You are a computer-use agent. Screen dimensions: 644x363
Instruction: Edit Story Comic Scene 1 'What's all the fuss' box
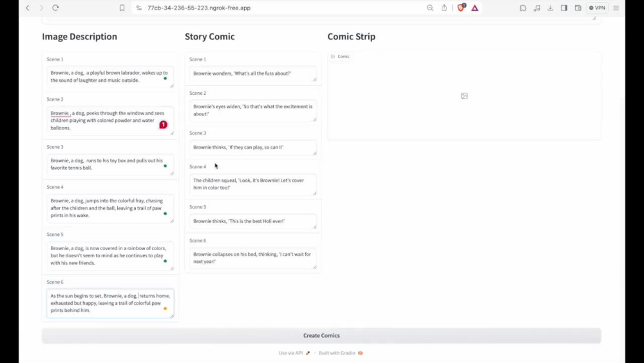coord(253,73)
